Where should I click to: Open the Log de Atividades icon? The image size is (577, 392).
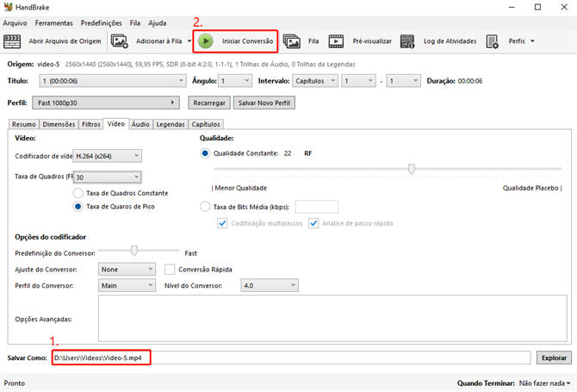[x=408, y=40]
